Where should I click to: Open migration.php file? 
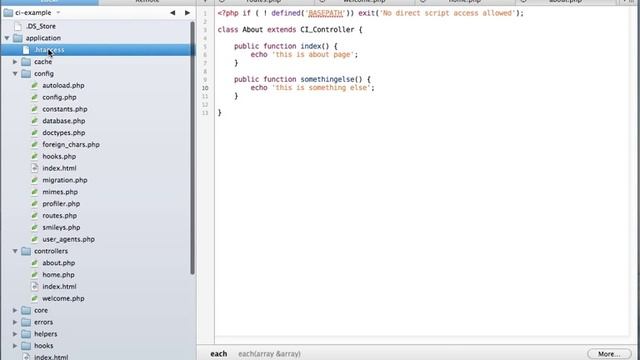point(65,180)
